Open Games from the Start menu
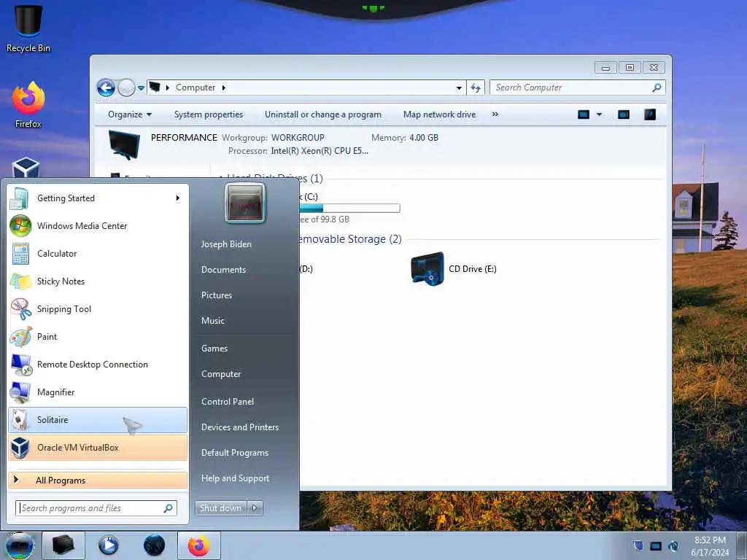 [x=214, y=348]
